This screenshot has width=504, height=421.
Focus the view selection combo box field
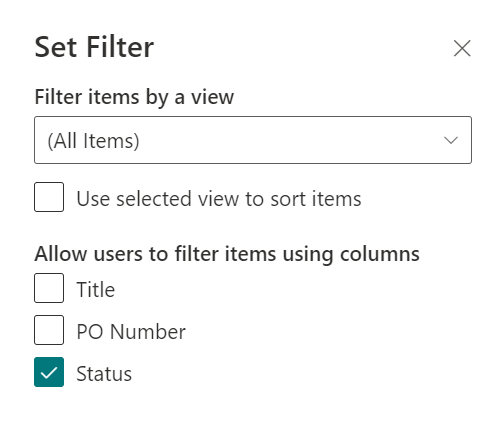tap(253, 140)
